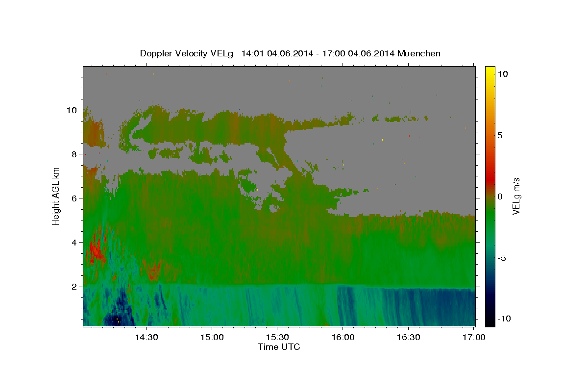Pick the yellow top of the colorbar
This screenshot has width=588, height=392.
point(490,71)
